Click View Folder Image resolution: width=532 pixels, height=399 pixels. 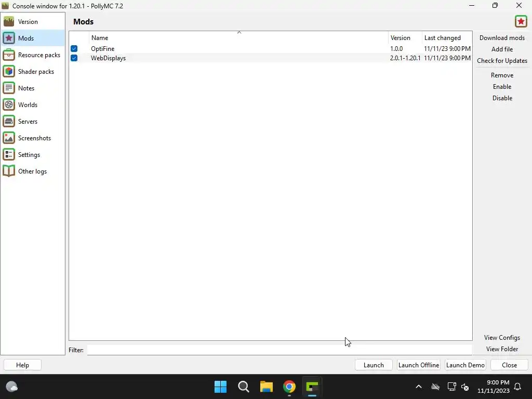[502, 349]
